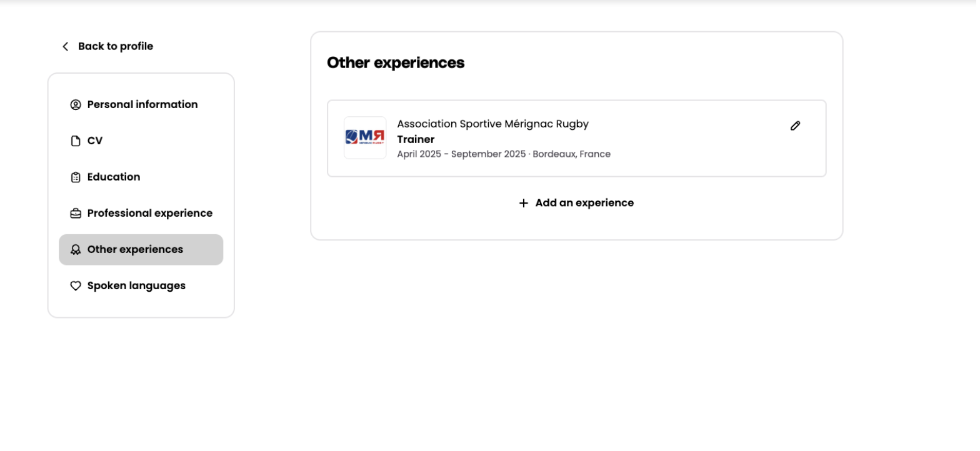Screen dimensions: 980x451
Task: Click the Trainer job title text
Action: click(x=416, y=139)
